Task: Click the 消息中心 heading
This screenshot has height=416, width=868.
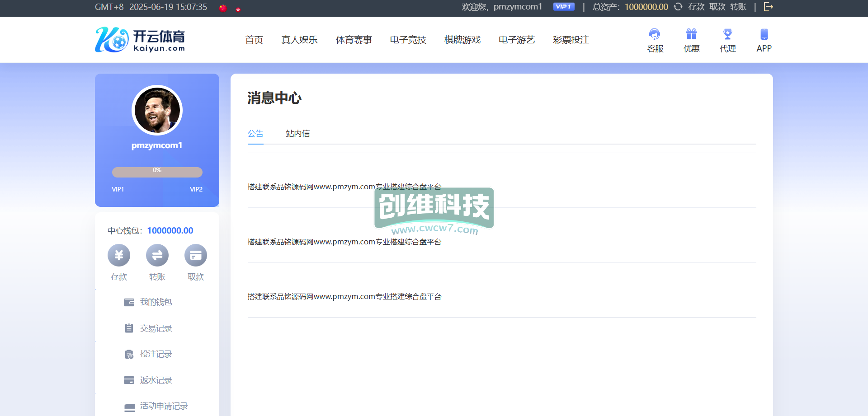Action: click(x=274, y=98)
